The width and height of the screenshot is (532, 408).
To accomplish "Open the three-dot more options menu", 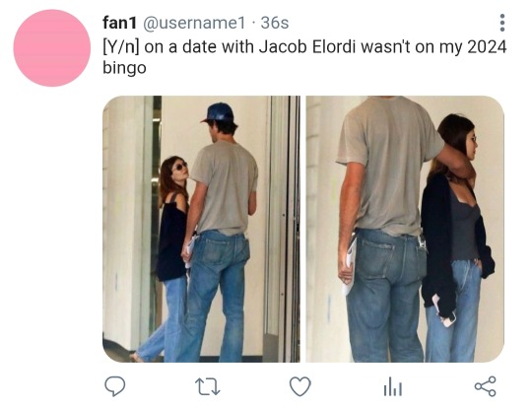I will (x=502, y=23).
